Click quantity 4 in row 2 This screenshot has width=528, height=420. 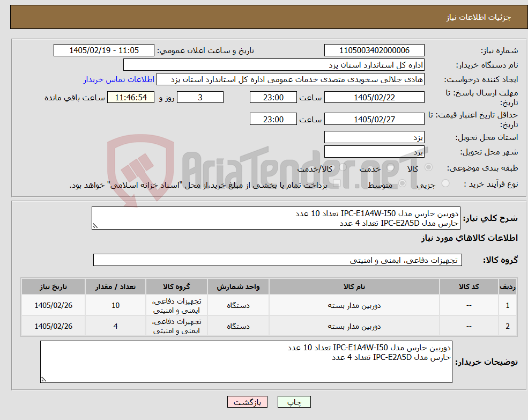point(115,326)
